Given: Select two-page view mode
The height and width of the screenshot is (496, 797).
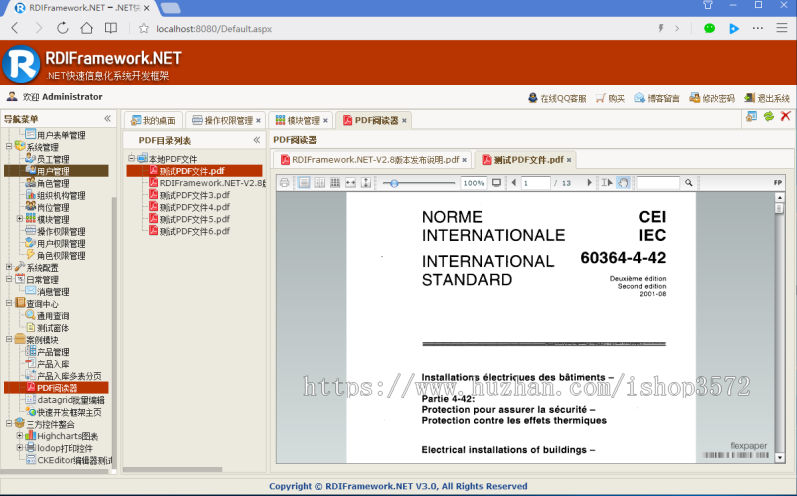Looking at the screenshot, I should [x=320, y=182].
